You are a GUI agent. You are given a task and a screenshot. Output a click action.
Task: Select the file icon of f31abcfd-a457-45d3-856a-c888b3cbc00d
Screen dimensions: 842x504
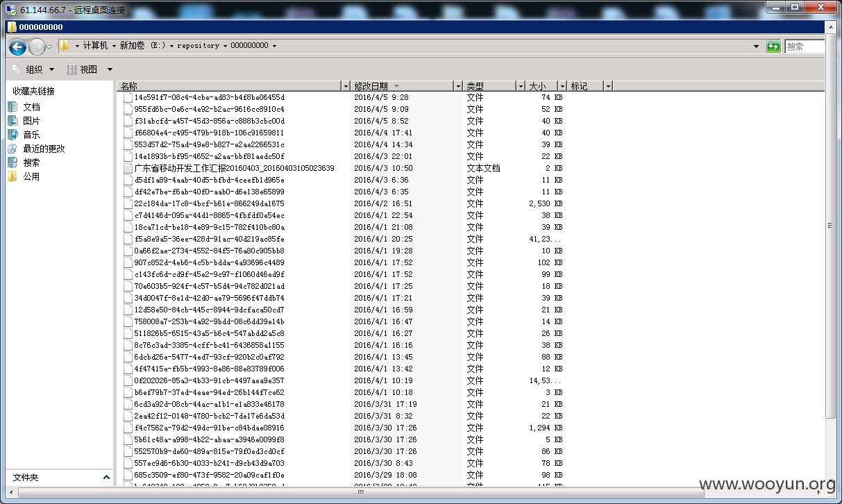(127, 121)
